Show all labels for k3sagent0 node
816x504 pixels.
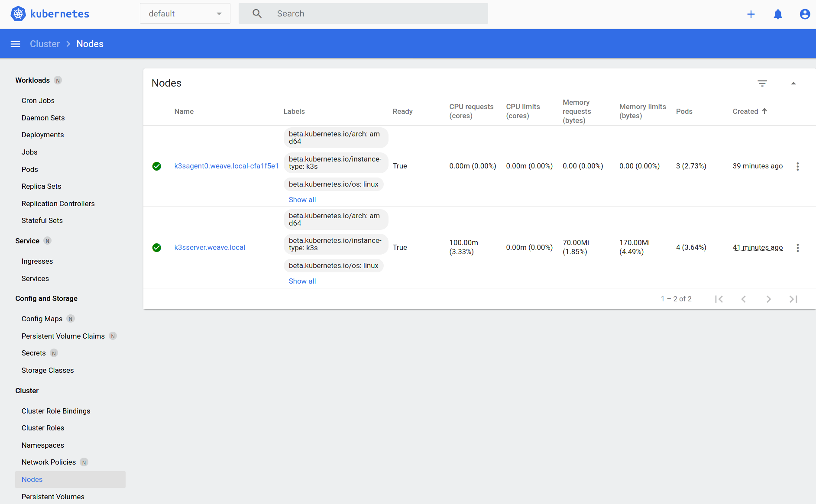pyautogui.click(x=302, y=200)
